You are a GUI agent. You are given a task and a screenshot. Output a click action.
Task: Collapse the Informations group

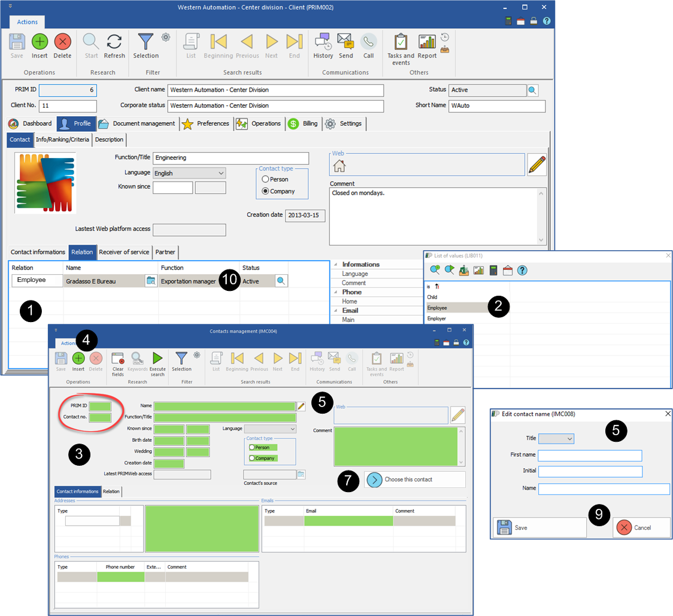tap(336, 265)
